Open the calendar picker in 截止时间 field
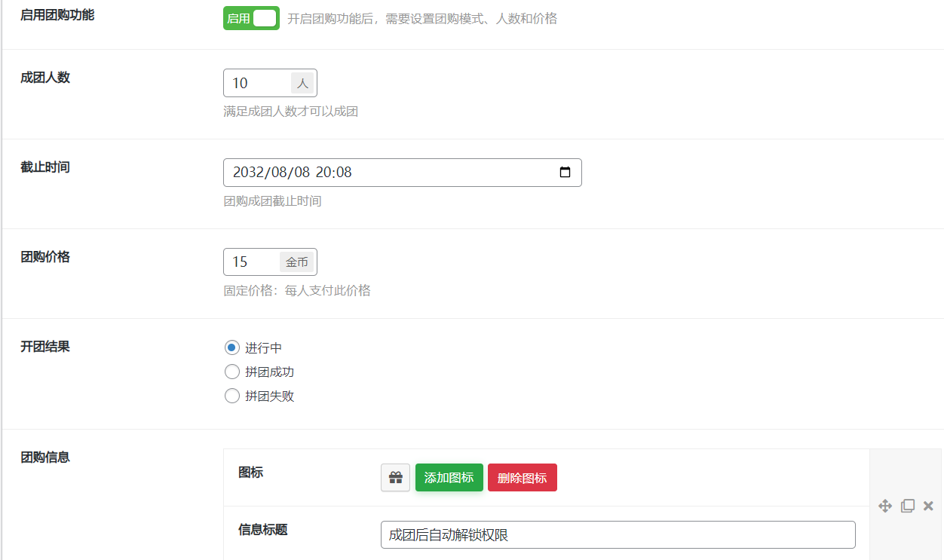Image resolution: width=944 pixels, height=560 pixels. (565, 173)
